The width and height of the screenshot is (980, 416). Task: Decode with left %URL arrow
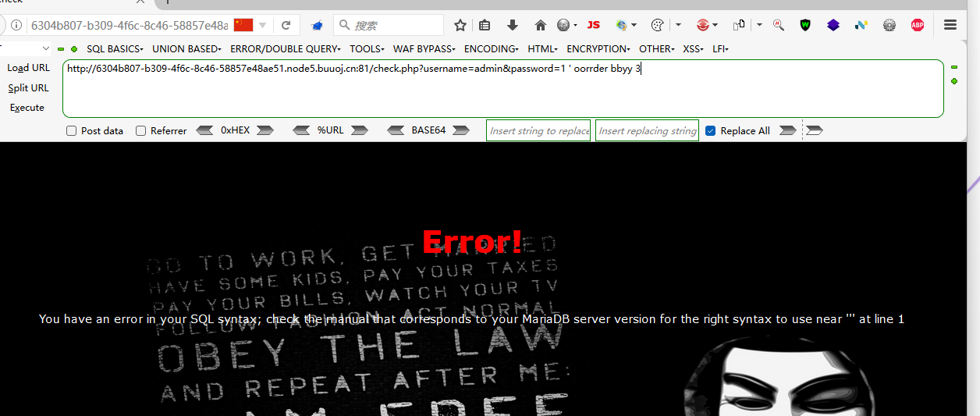point(301,130)
